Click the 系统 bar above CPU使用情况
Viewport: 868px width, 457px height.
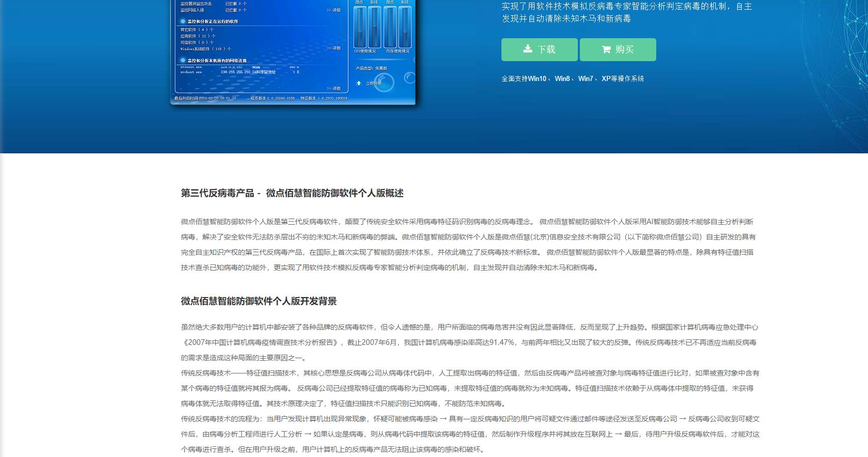pyautogui.click(x=375, y=27)
